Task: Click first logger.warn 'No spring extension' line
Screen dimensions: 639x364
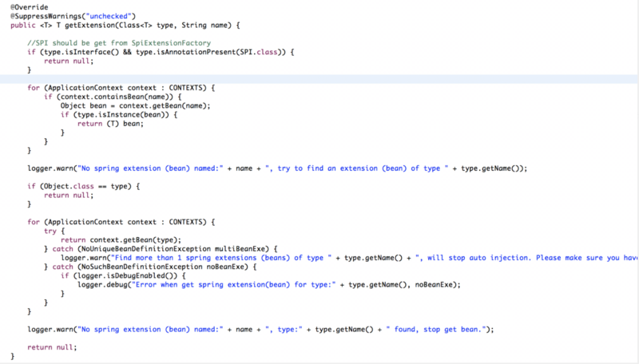Action: (277, 168)
